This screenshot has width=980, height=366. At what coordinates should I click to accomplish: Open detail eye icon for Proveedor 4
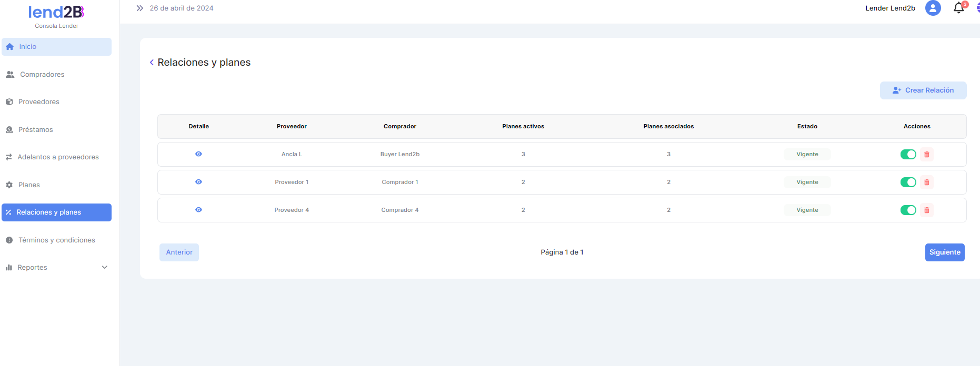point(198,210)
